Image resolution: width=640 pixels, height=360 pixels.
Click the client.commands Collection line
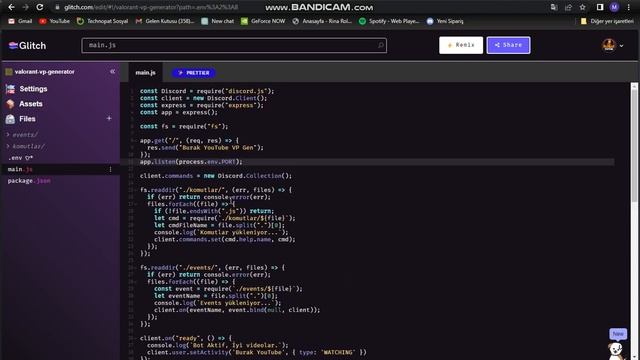click(216, 176)
